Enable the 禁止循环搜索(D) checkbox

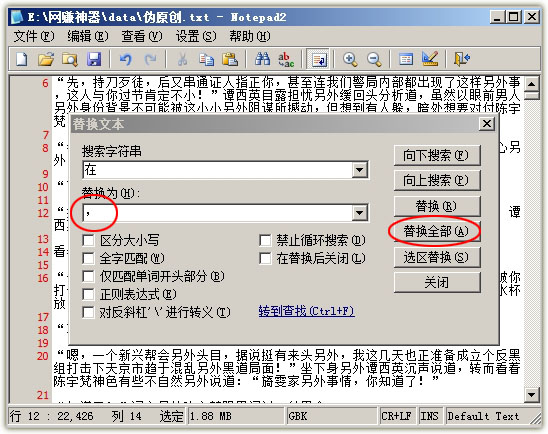click(x=265, y=240)
